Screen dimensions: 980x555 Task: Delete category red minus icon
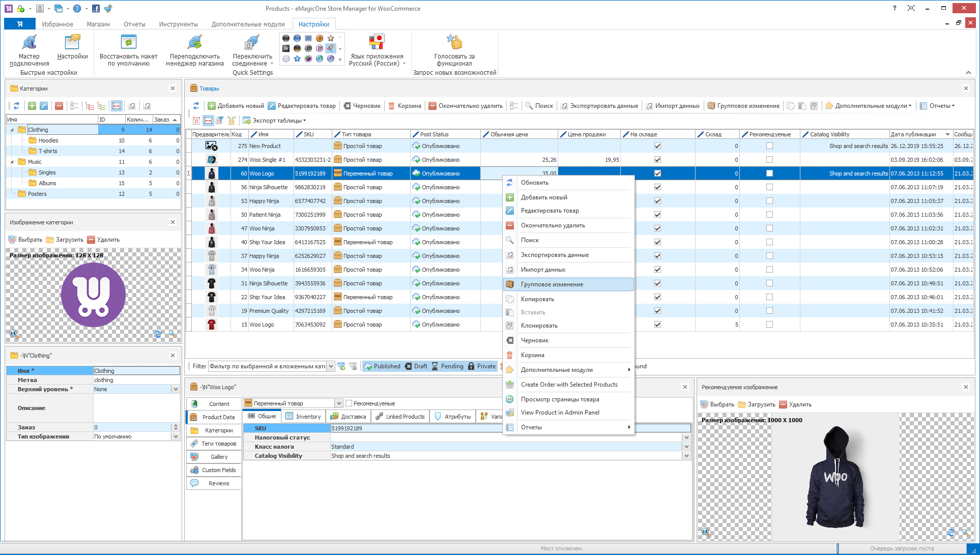point(59,106)
